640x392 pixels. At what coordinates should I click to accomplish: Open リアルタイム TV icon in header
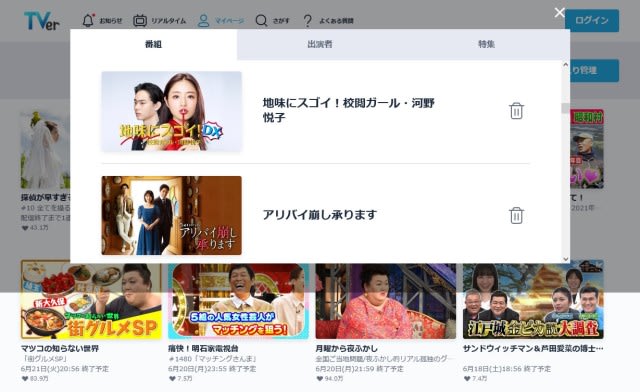(140, 20)
